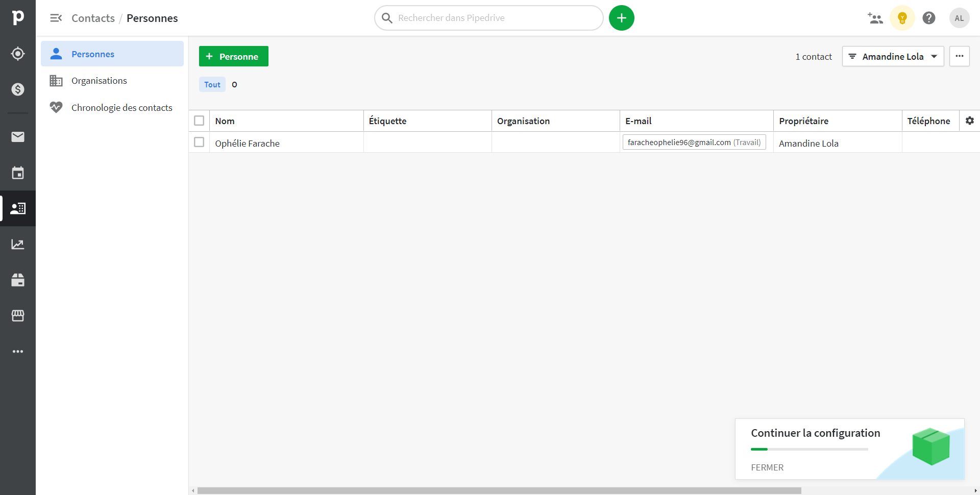
Task: Open Ophélie Farache contact
Action: pyautogui.click(x=248, y=144)
